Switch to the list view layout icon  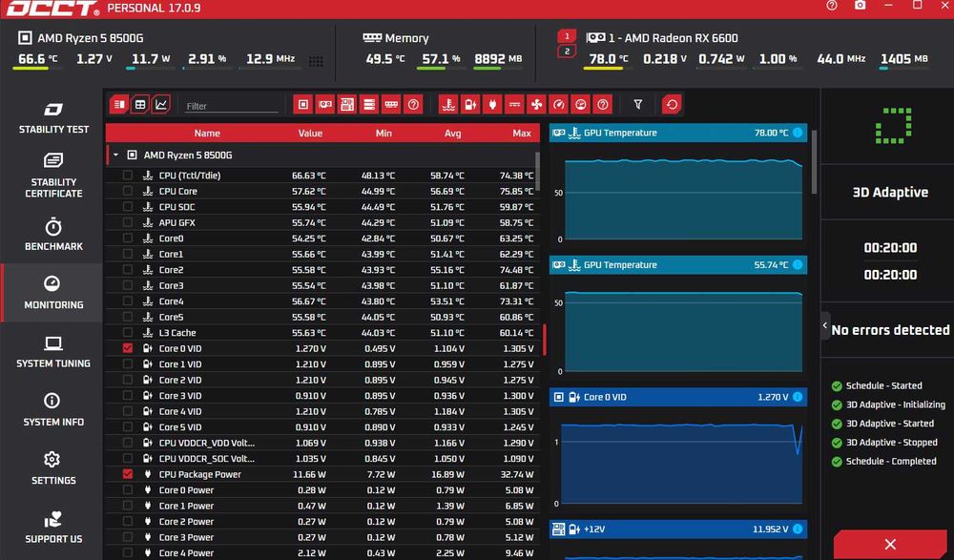point(119,105)
